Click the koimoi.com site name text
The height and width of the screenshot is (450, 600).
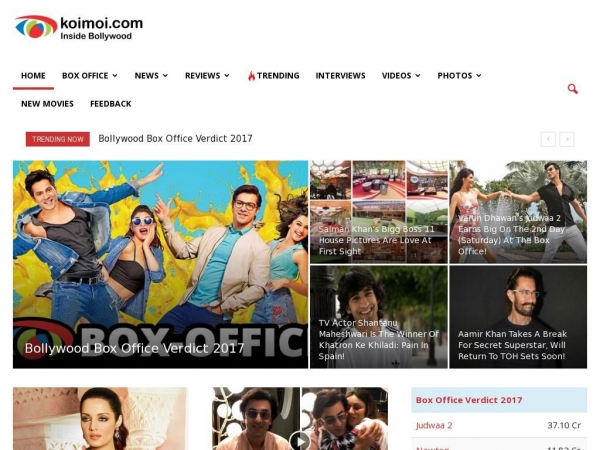point(101,23)
